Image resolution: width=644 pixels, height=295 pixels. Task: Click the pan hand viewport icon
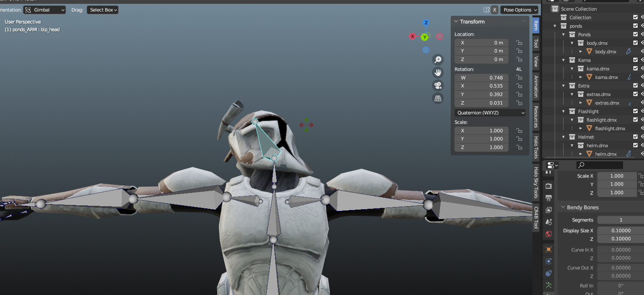tap(437, 72)
